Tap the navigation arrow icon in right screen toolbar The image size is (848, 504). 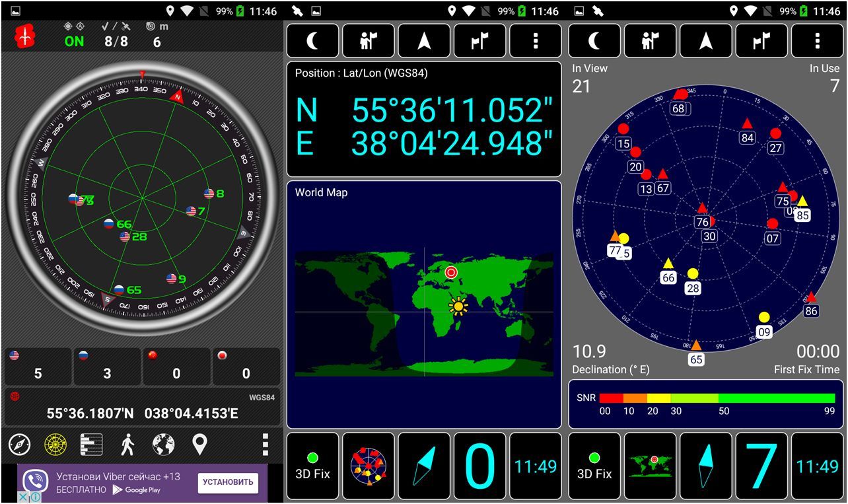(706, 41)
